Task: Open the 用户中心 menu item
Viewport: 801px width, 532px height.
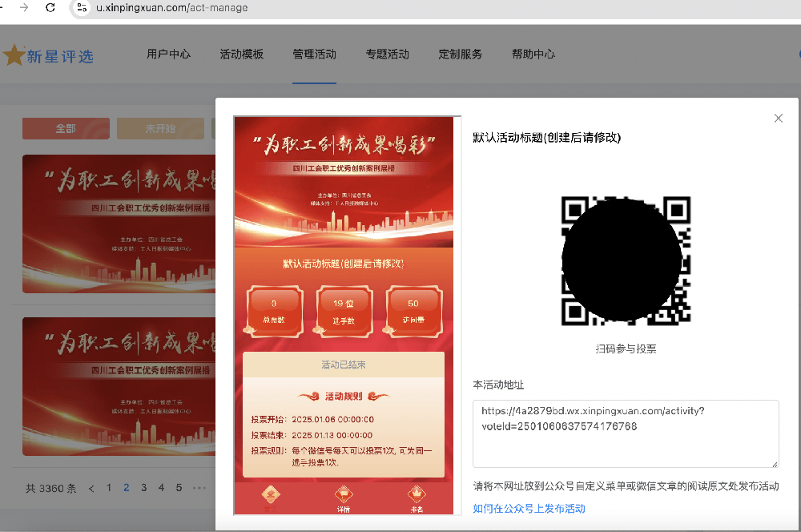Action: pos(168,54)
